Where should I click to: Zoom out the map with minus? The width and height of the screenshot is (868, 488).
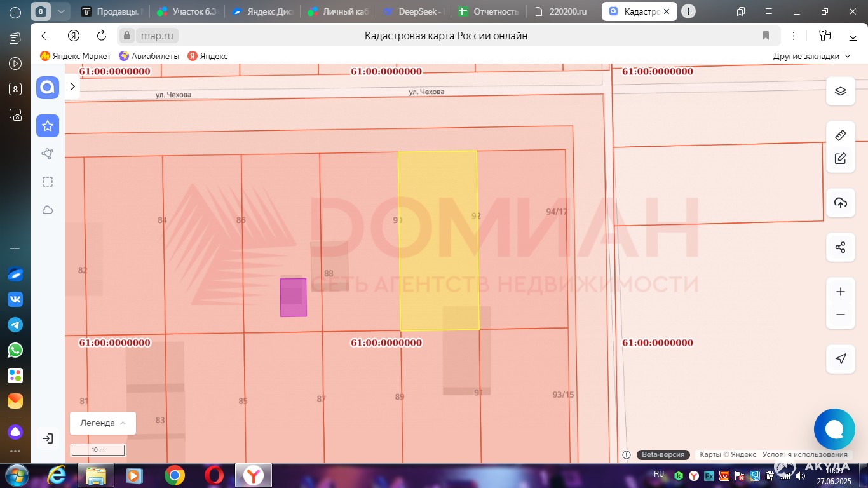click(x=840, y=315)
